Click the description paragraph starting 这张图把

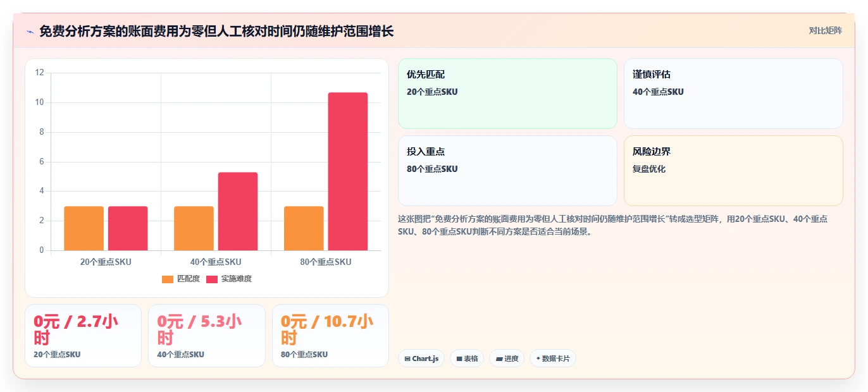tap(612, 225)
